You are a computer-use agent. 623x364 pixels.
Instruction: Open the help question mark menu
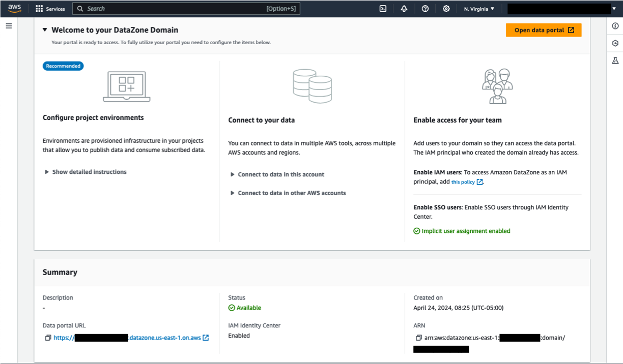pyautogui.click(x=425, y=9)
